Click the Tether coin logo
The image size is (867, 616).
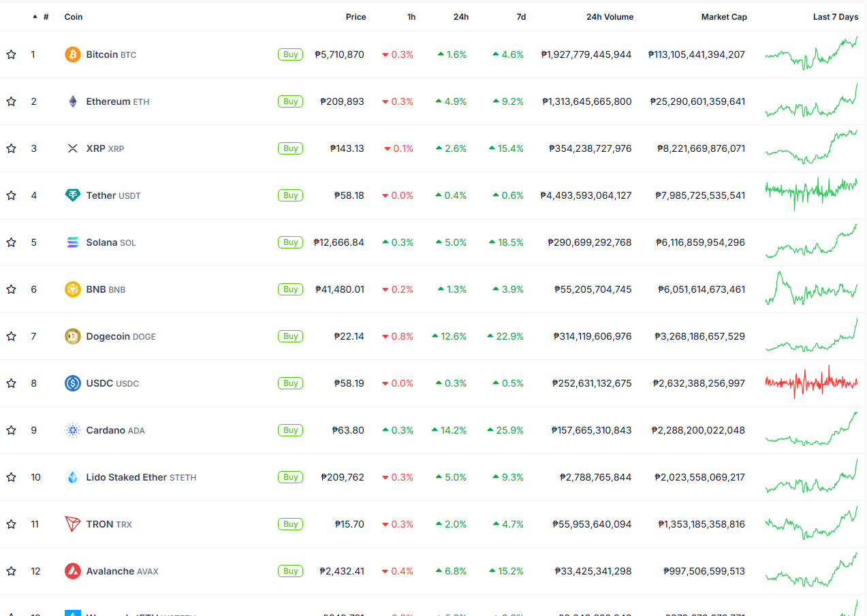73,195
